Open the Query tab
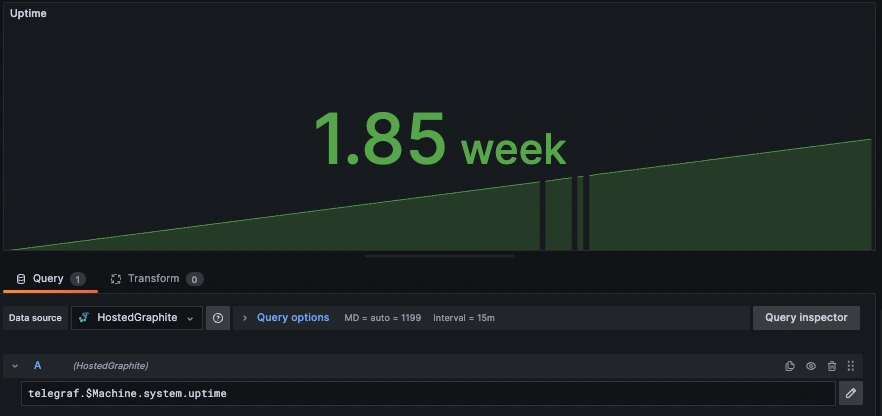The image size is (882, 416). (50, 279)
